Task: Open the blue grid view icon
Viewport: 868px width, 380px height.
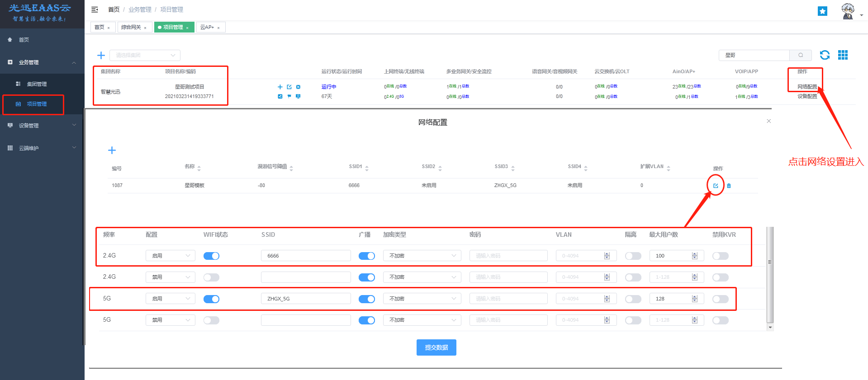Action: pyautogui.click(x=843, y=55)
